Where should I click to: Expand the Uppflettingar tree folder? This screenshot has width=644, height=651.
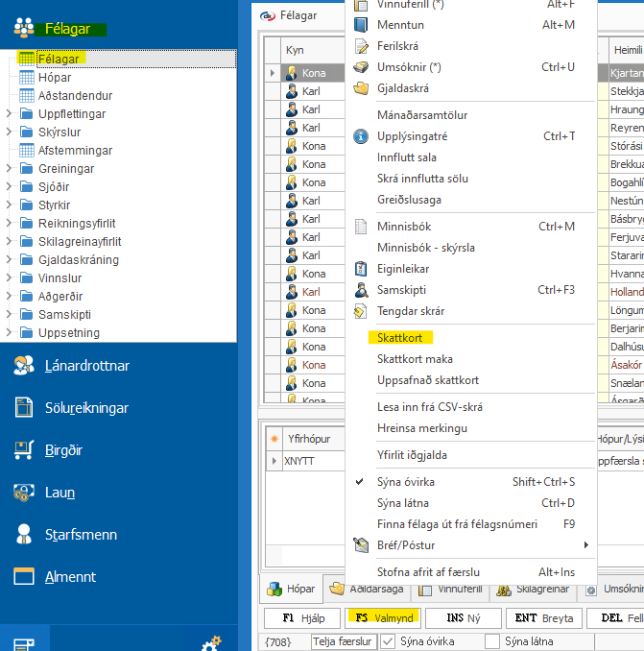click(10, 114)
